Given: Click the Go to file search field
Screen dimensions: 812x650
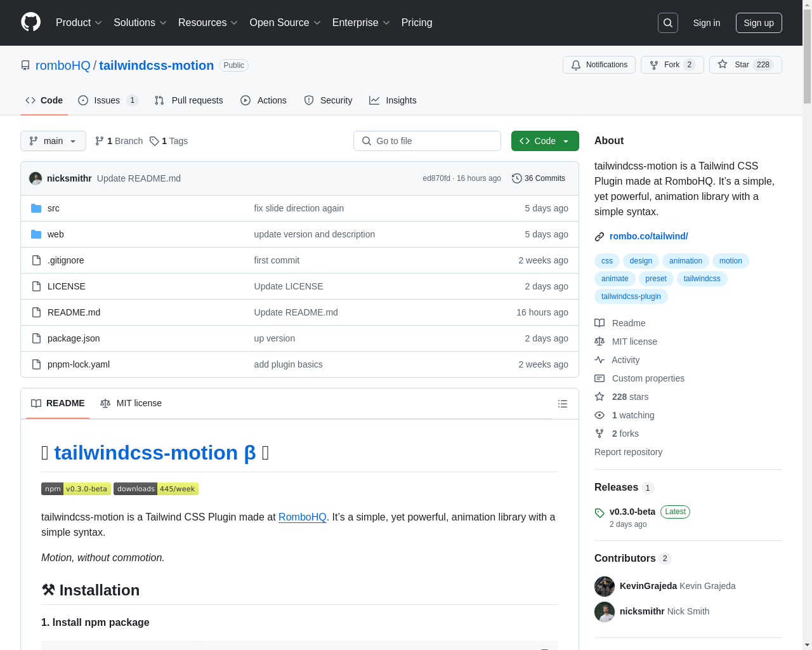Looking at the screenshot, I should click(x=427, y=141).
